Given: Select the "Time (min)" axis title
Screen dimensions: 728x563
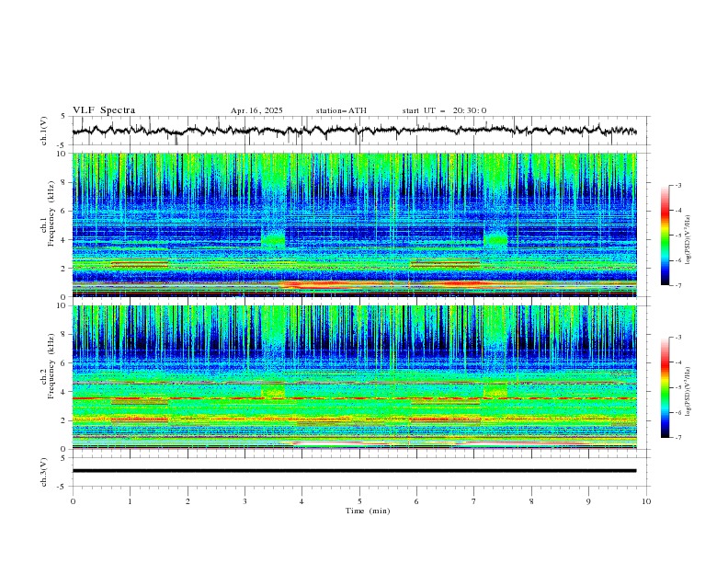Looking at the screenshot, I should pyautogui.click(x=368, y=511).
